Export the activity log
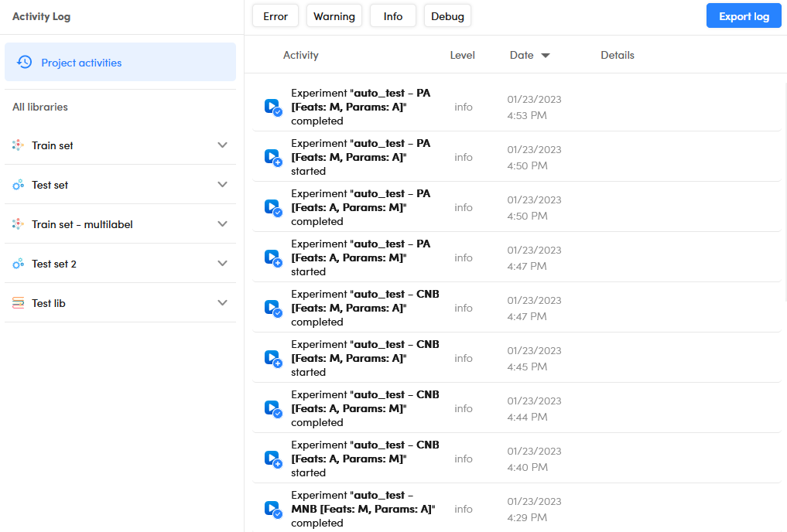Screen dimensions: 787x532 click(x=744, y=16)
